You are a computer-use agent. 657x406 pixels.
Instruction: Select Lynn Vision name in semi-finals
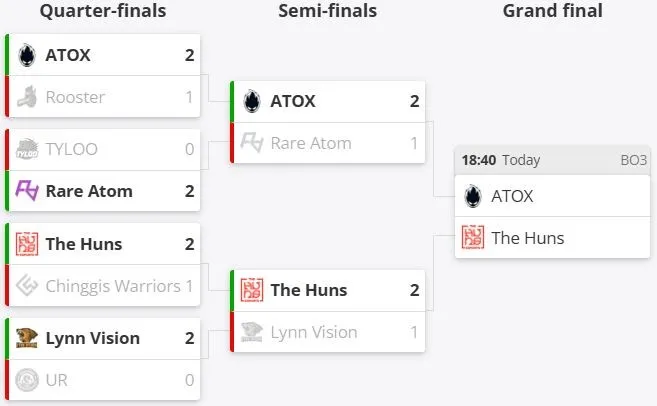[314, 332]
